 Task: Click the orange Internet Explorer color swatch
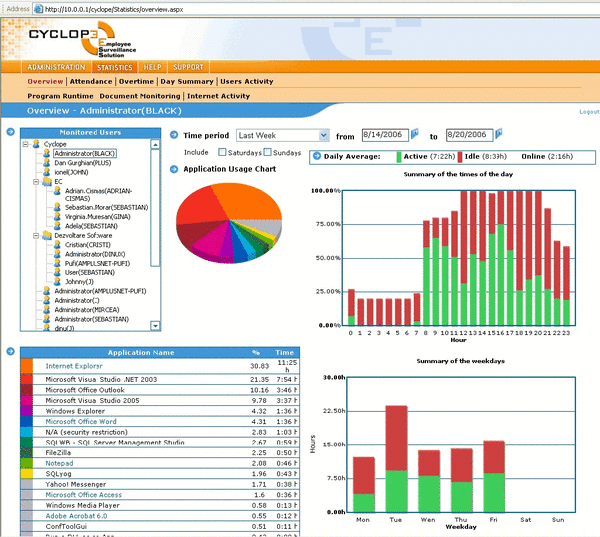[x=26, y=366]
